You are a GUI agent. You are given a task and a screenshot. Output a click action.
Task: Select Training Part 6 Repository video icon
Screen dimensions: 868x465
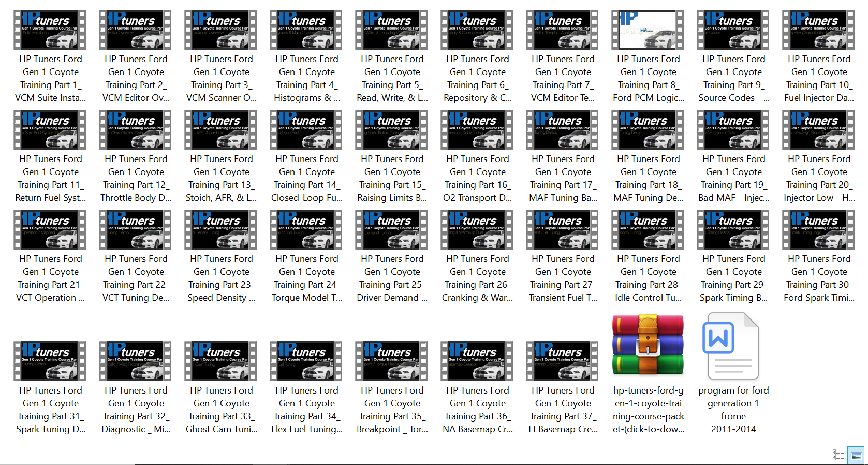[x=477, y=30]
